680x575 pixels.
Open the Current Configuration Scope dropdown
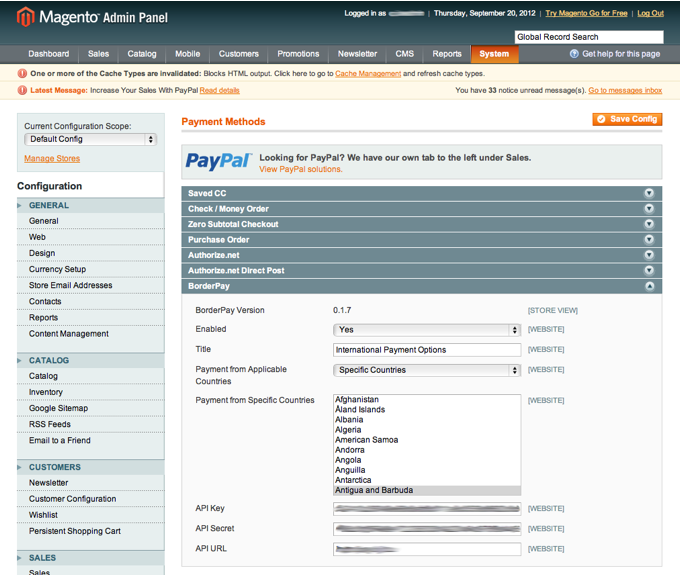[x=90, y=139]
